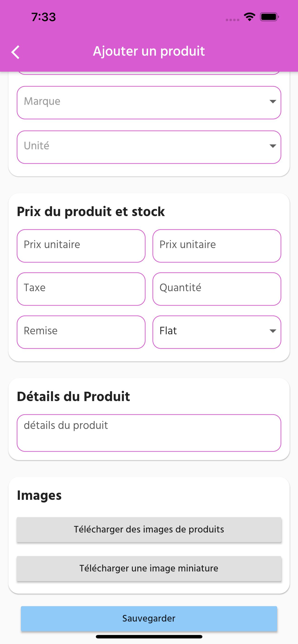Tap the clock time in status bar
Viewport: 298px width, 644px height.
coord(44,17)
